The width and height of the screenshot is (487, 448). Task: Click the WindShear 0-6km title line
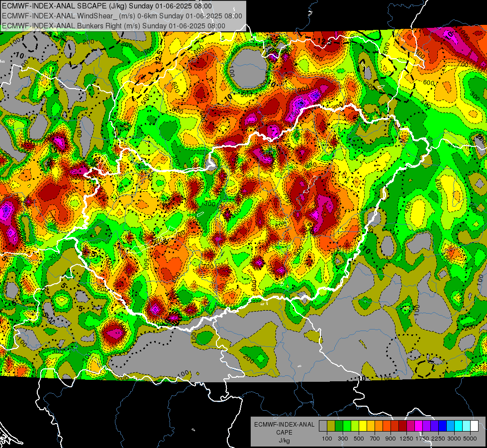tap(122, 16)
